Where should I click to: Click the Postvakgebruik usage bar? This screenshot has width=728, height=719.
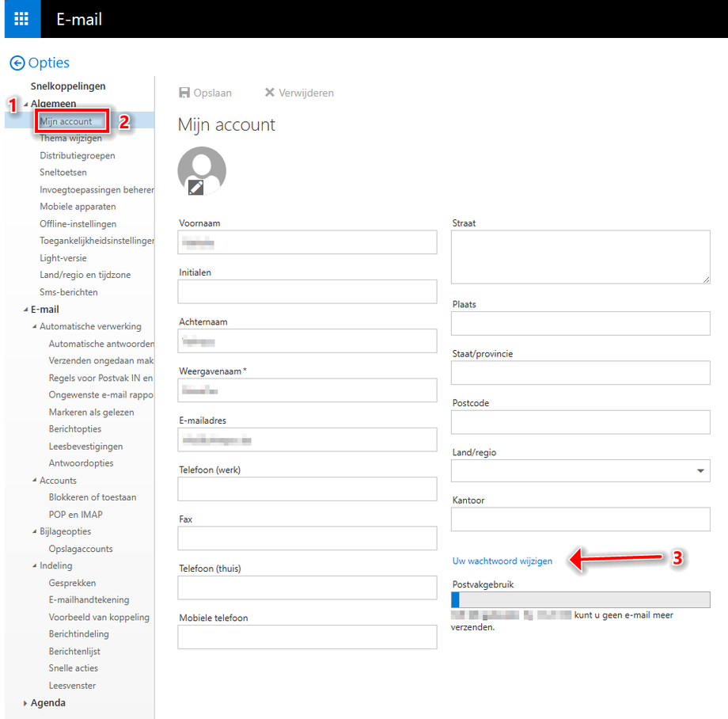580,599
